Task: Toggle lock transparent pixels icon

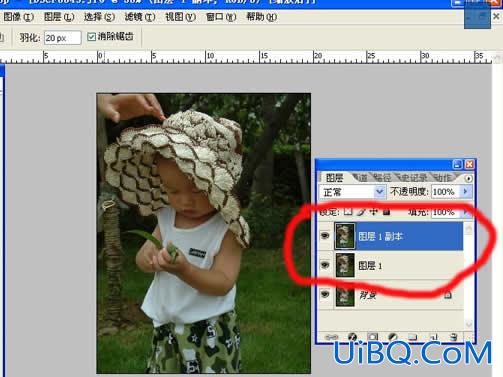Action: click(x=348, y=211)
